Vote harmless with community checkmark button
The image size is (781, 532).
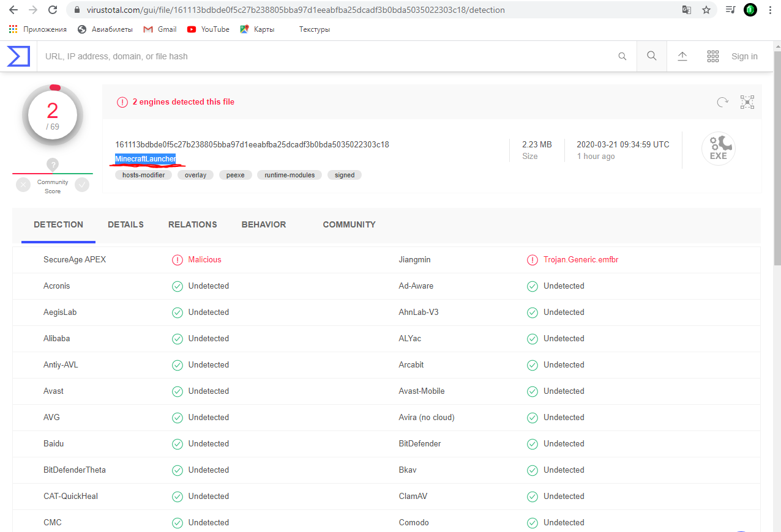tap(82, 185)
